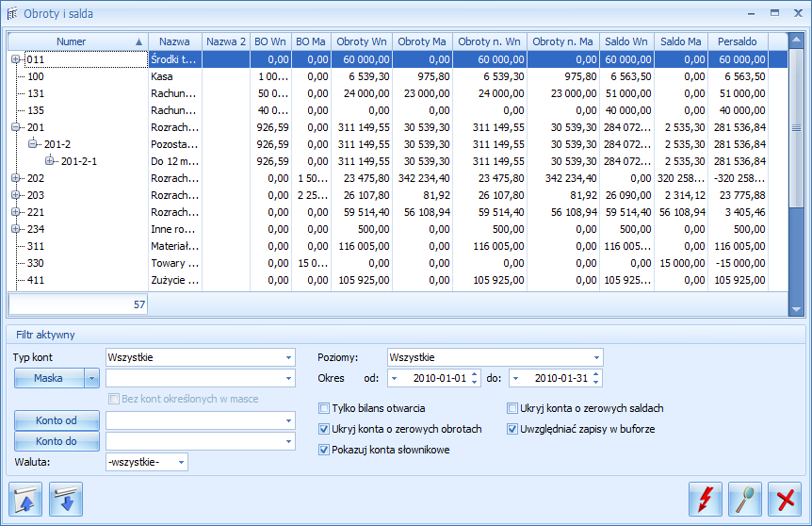Expand account 234 tree node
The height and width of the screenshot is (526, 812).
point(15,229)
